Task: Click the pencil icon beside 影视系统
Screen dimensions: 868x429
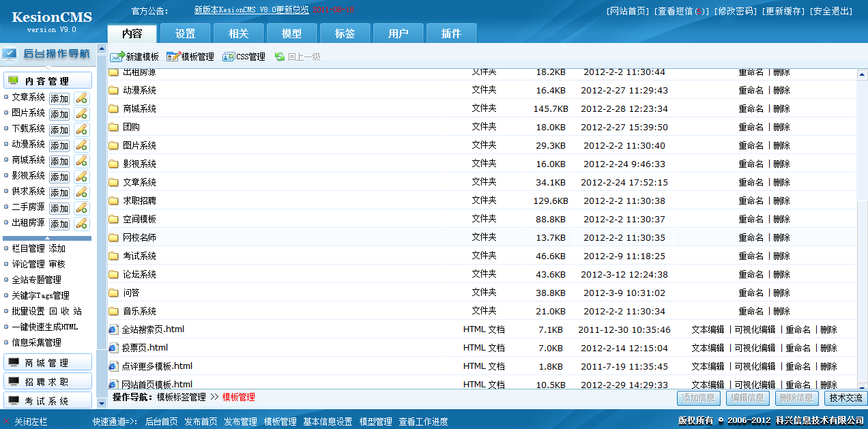Action: (81, 177)
